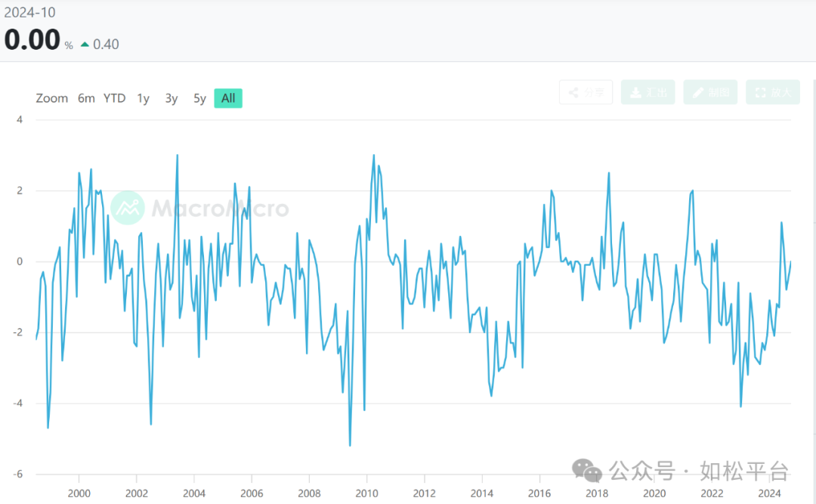This screenshot has width=816, height=504.
Task: Switch zoom range to 1y
Action: click(x=143, y=98)
